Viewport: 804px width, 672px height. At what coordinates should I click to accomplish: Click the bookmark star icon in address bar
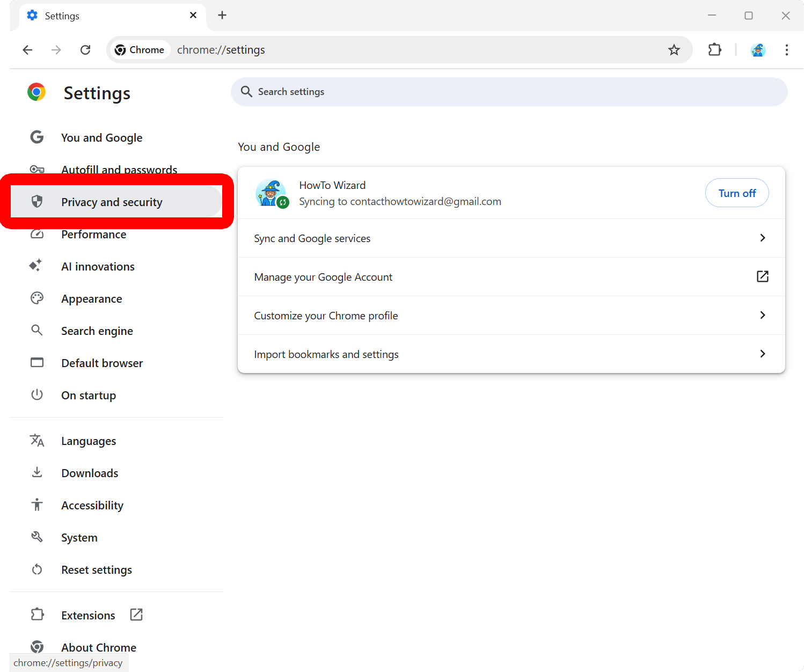pyautogui.click(x=674, y=50)
